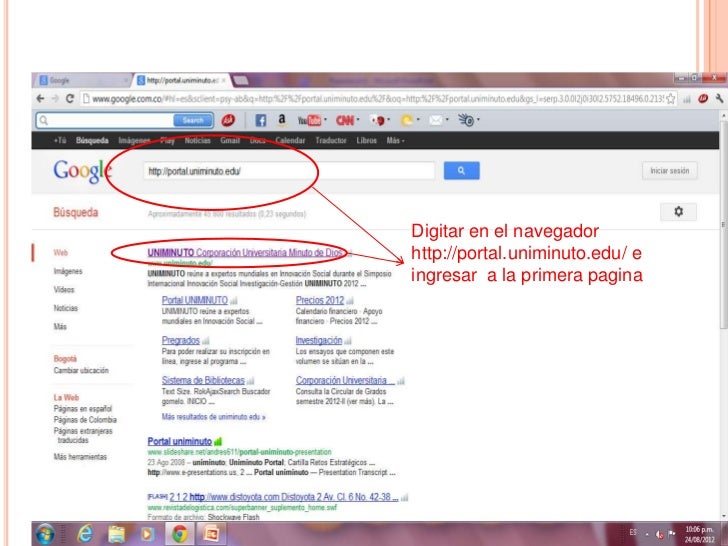728x546 pixels.
Task: Switch to PowerPoint in the taskbar
Action: coord(211,534)
